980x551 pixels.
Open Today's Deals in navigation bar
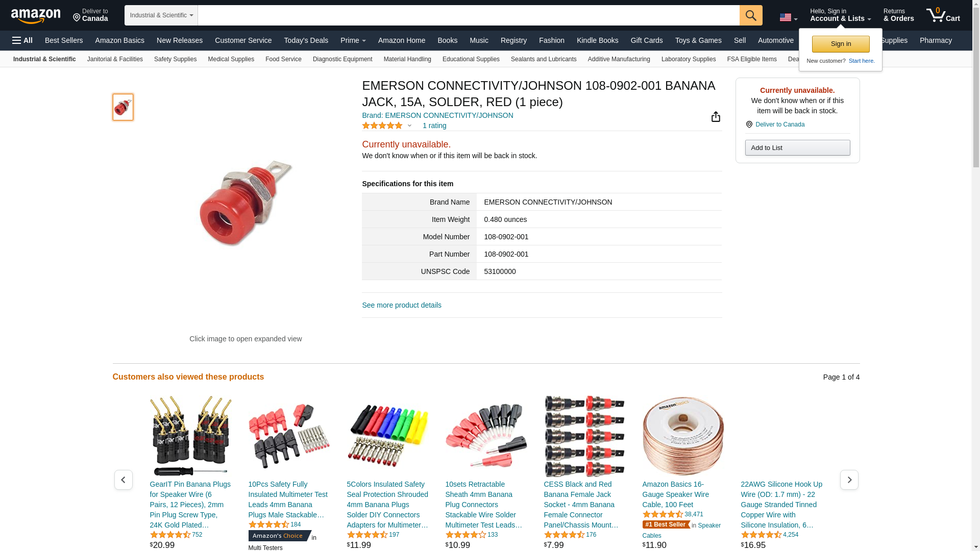coord(306,40)
